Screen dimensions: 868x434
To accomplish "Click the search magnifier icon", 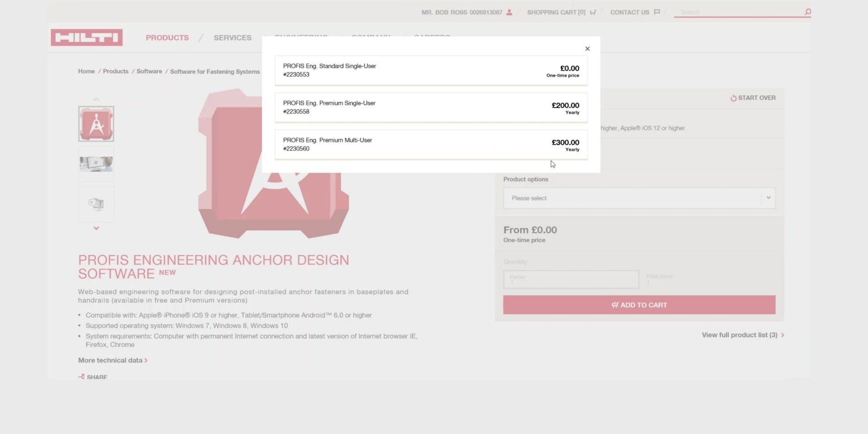I will 807,12.
